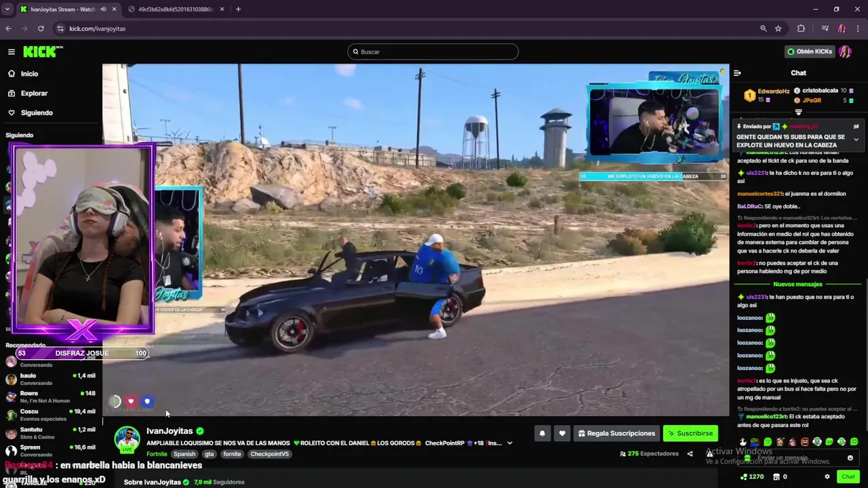Expand the subs leaderboard arrow
The height and width of the screenshot is (488, 868).
tap(798, 113)
